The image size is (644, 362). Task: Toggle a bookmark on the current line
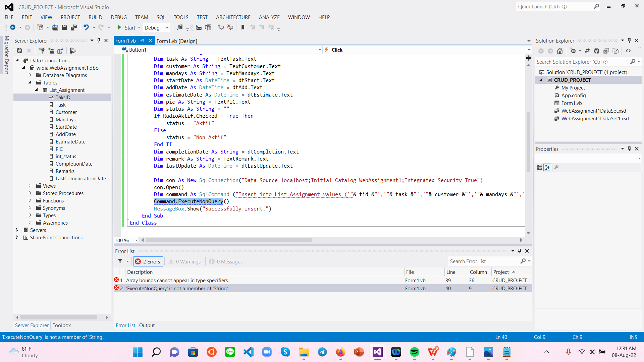click(243, 27)
